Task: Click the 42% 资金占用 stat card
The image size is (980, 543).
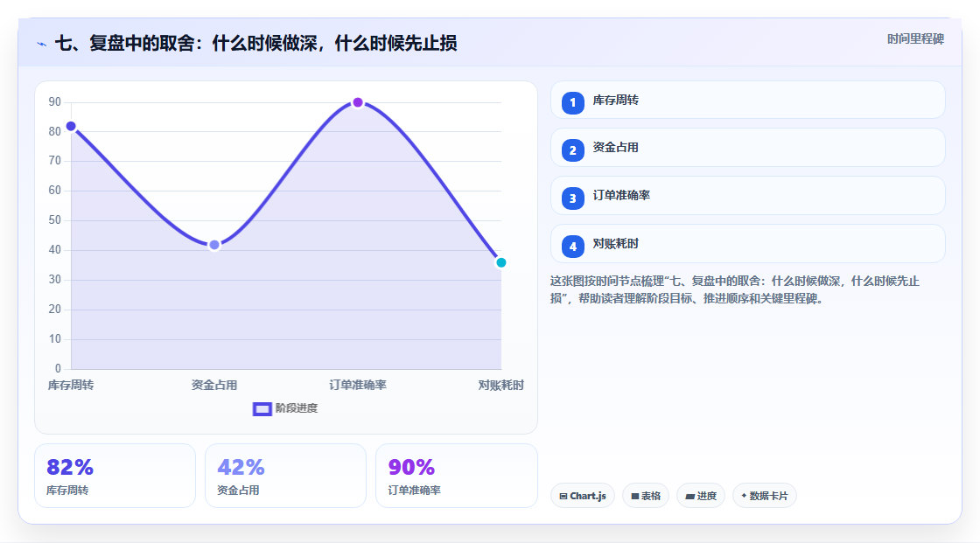Action: pos(285,476)
